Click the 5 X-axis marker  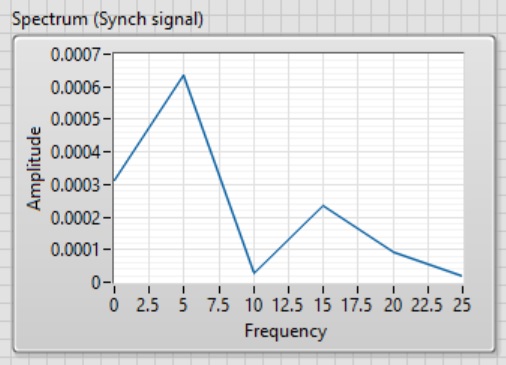(x=183, y=305)
